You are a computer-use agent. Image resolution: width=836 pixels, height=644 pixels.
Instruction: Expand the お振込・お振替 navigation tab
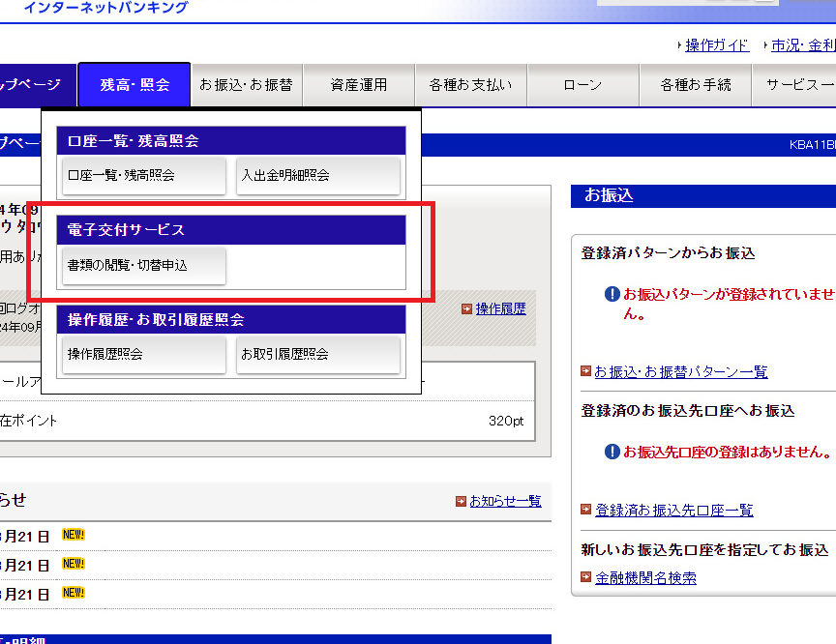[246, 85]
